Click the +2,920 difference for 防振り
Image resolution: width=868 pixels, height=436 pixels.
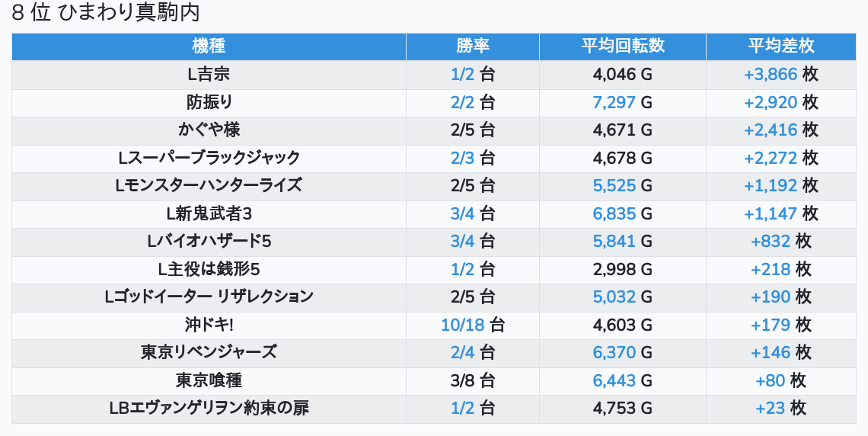[771, 102]
